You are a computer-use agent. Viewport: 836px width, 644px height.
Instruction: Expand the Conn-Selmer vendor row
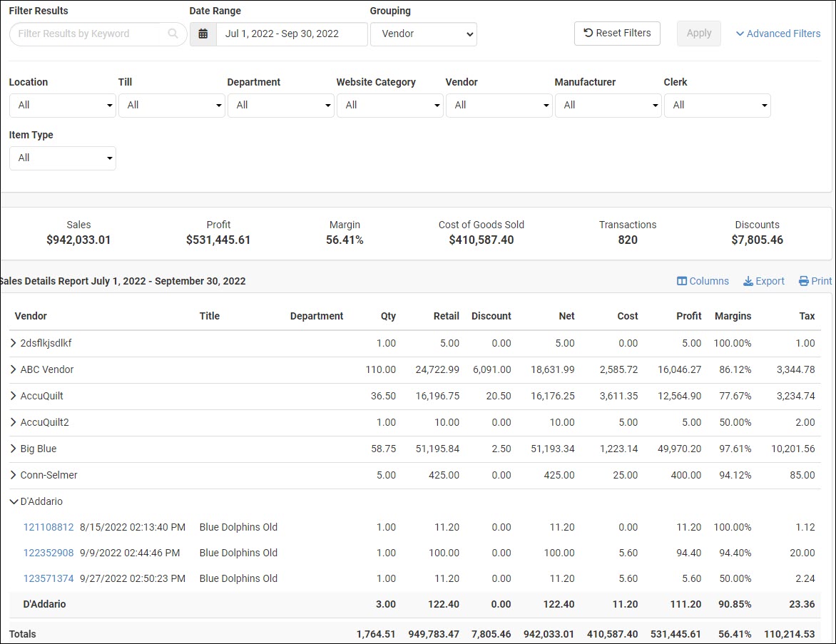pos(14,475)
